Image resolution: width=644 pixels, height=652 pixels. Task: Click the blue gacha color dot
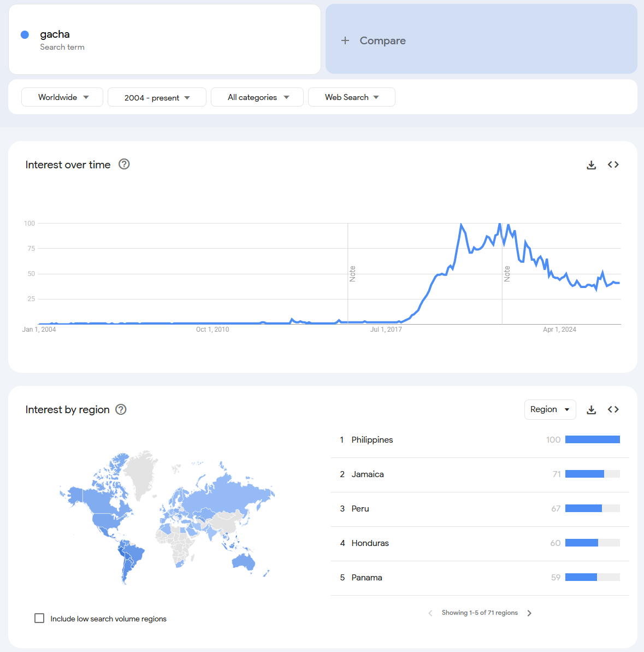pos(25,34)
